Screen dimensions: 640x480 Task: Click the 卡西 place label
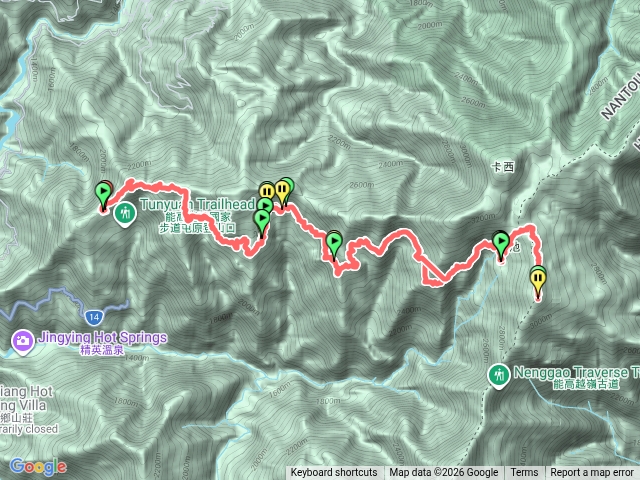[502, 167]
